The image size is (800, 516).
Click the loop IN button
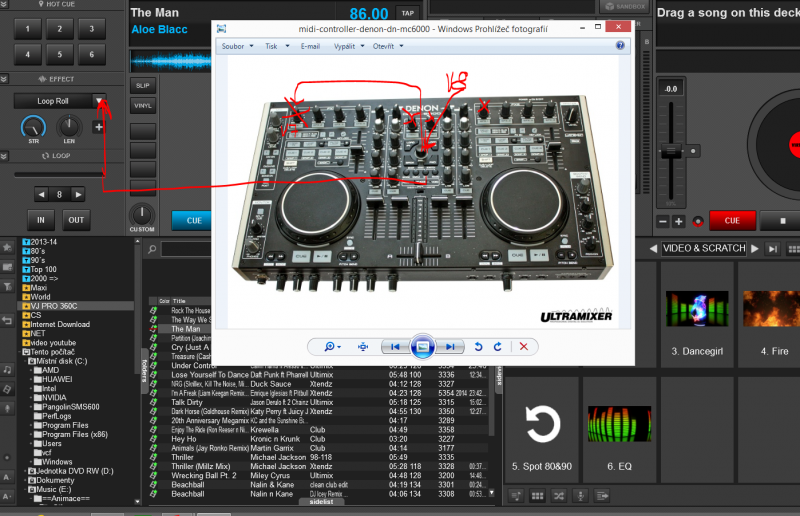pyautogui.click(x=41, y=220)
